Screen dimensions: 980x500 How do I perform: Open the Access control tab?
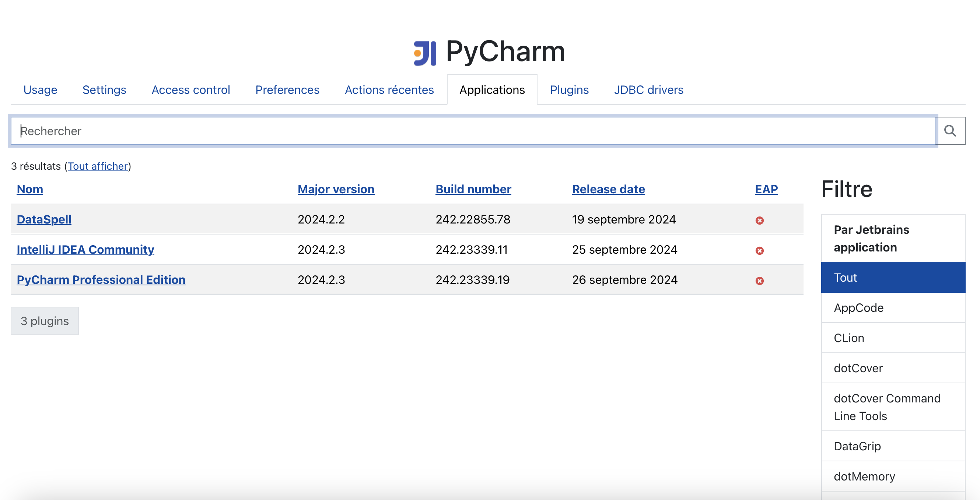(x=190, y=90)
